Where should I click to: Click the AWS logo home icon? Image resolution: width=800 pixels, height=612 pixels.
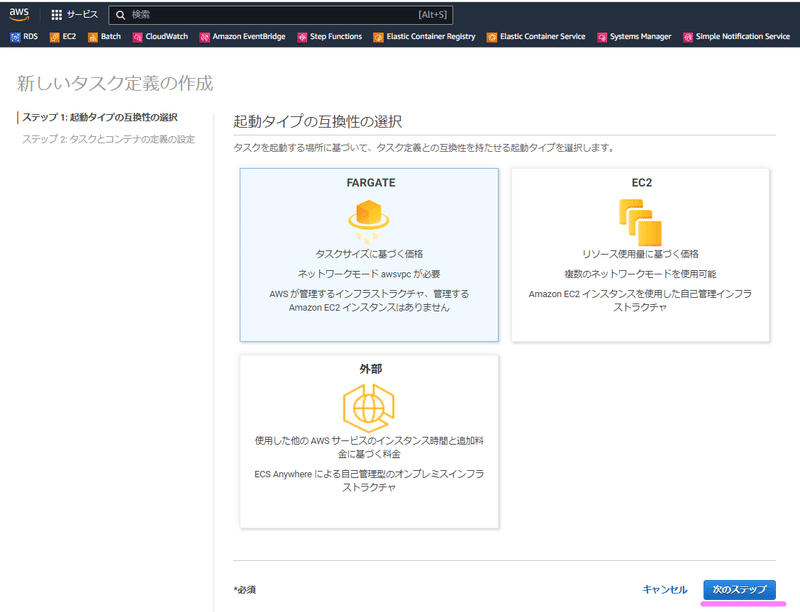[19, 14]
